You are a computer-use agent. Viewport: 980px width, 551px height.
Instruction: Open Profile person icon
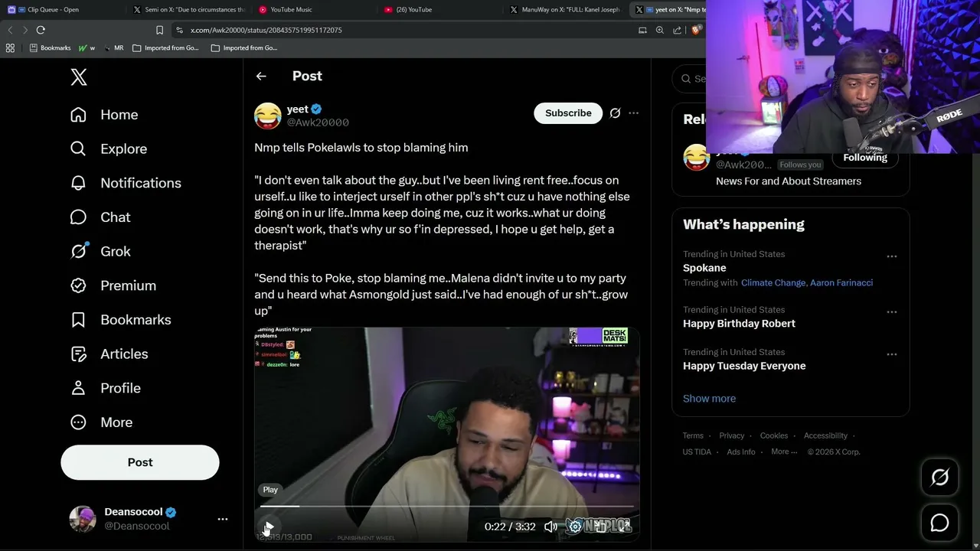tap(78, 388)
